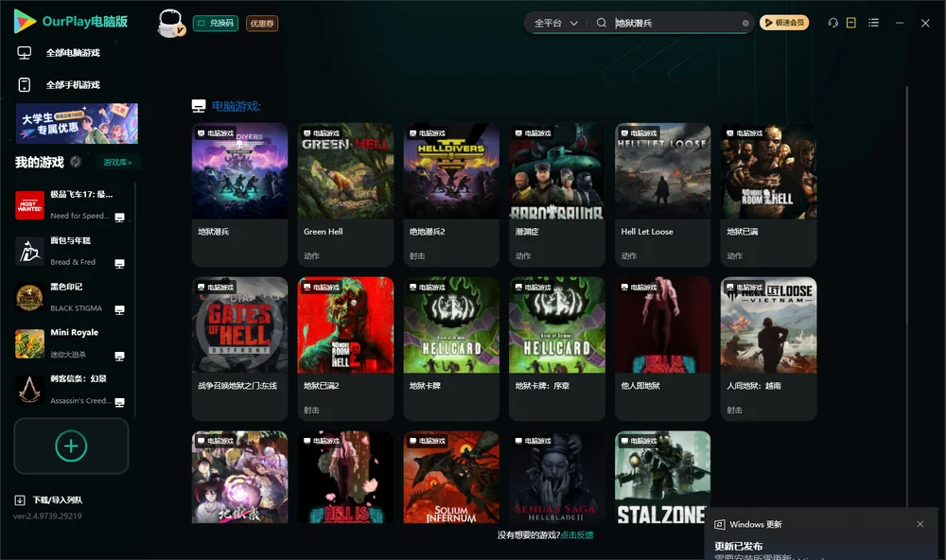Click the phone icon beside 全部手机游戏

point(25,85)
